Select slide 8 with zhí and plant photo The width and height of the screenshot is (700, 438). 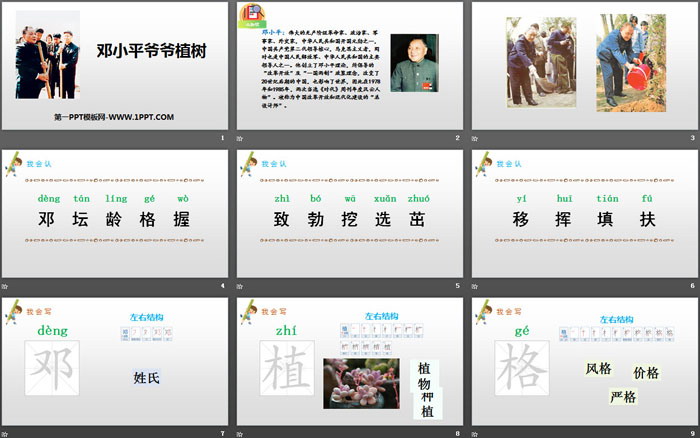point(350,361)
